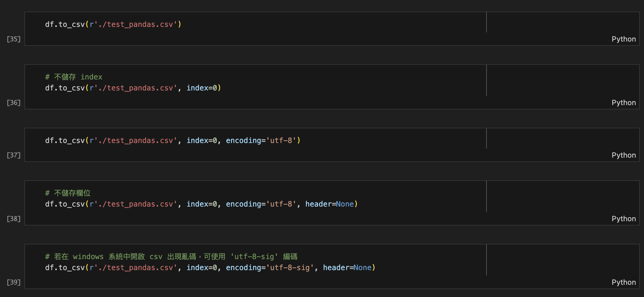
Task: Select the Python language label on cell 38
Action: click(x=624, y=219)
